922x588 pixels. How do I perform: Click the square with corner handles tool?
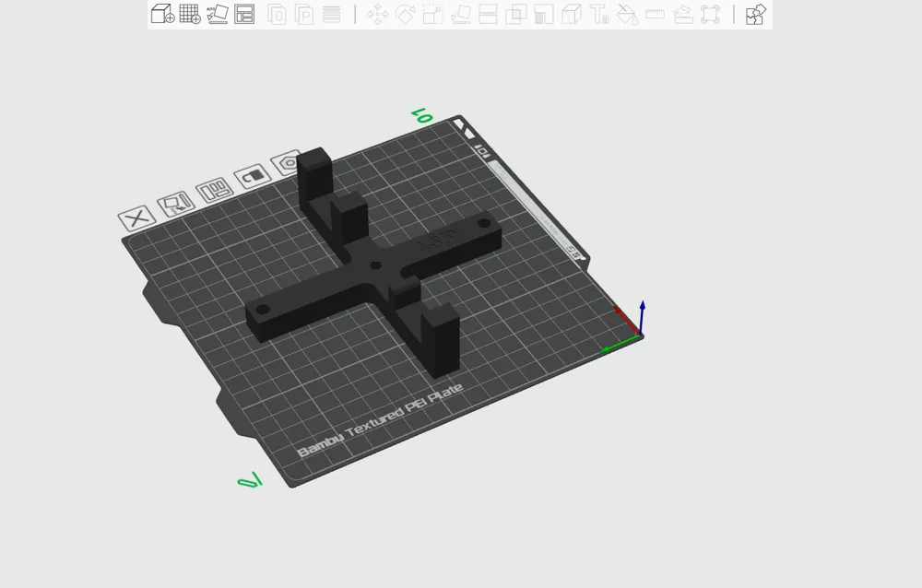coord(710,14)
